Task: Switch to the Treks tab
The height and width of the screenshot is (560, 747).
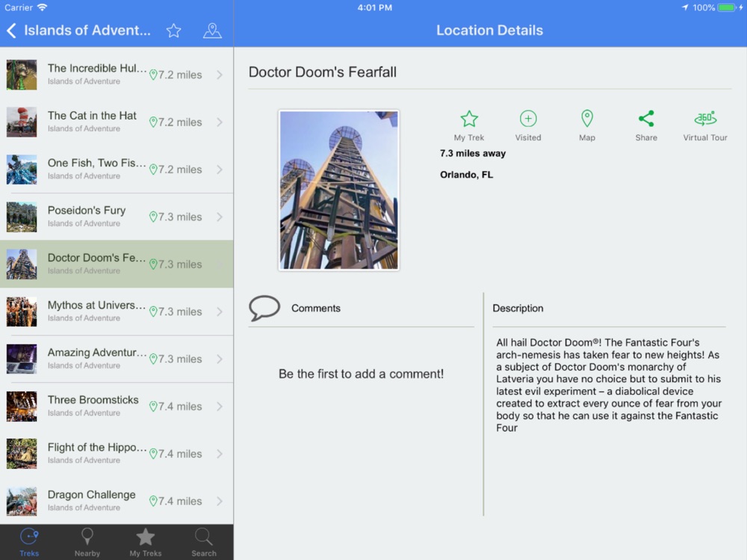Action: tap(29, 543)
